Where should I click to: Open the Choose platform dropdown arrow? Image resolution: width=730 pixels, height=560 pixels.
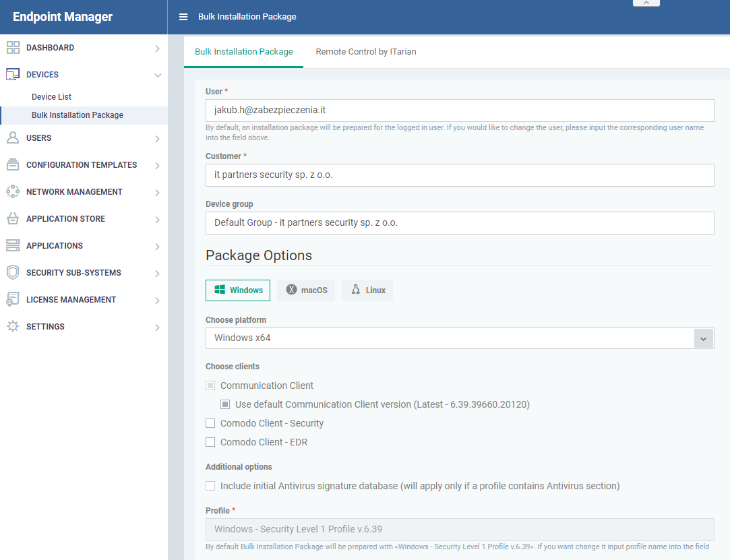(704, 338)
